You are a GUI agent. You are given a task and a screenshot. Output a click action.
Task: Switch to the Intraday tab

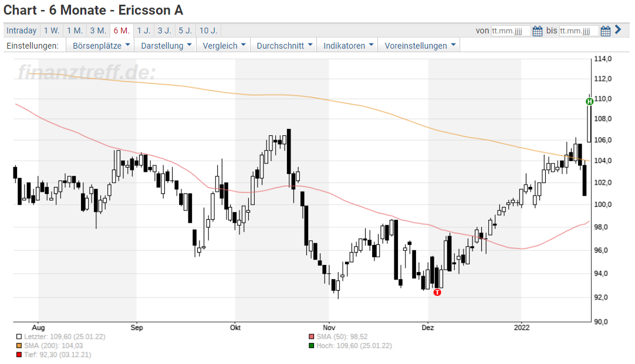click(22, 30)
